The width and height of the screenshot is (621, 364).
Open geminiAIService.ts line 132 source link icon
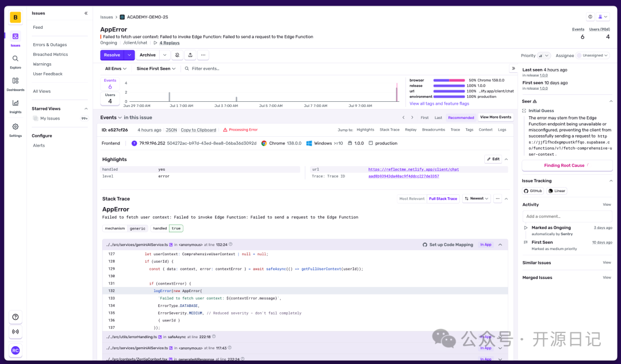[x=171, y=245]
